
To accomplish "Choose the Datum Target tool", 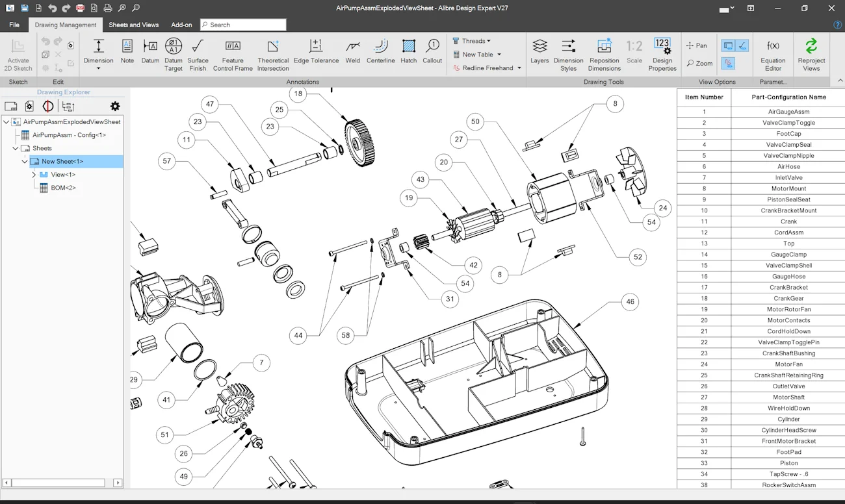I will [174, 55].
